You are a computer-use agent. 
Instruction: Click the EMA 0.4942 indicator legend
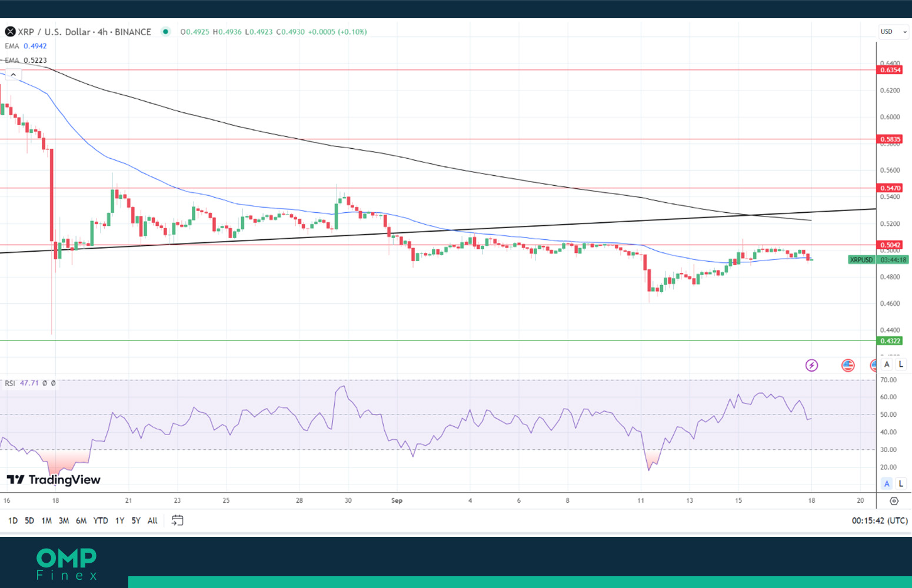pos(26,46)
